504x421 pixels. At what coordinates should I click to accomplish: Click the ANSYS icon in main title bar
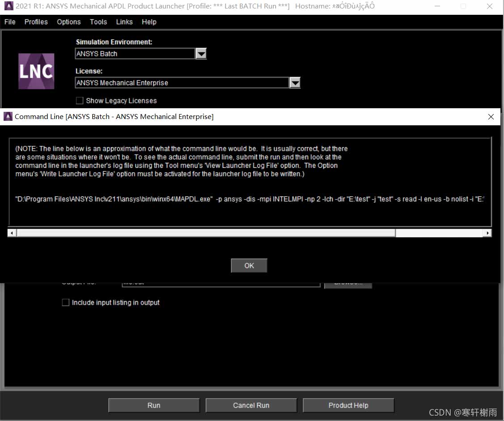8,6
